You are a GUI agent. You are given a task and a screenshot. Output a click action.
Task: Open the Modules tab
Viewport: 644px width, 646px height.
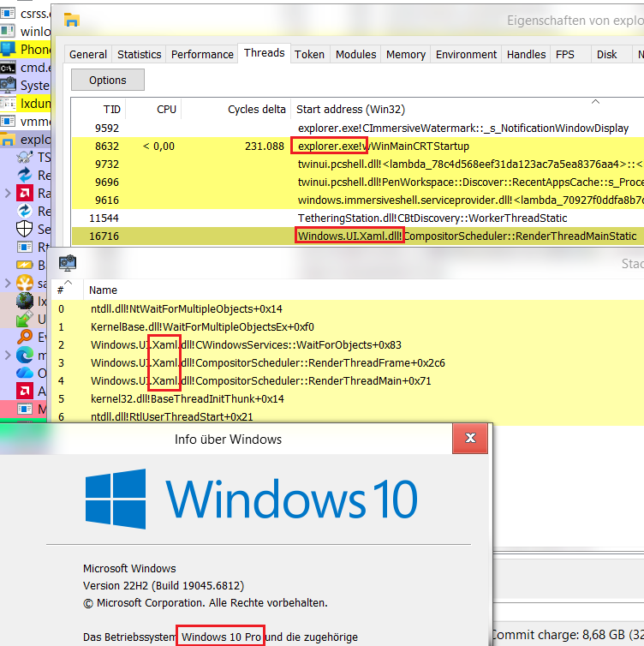click(x=355, y=54)
